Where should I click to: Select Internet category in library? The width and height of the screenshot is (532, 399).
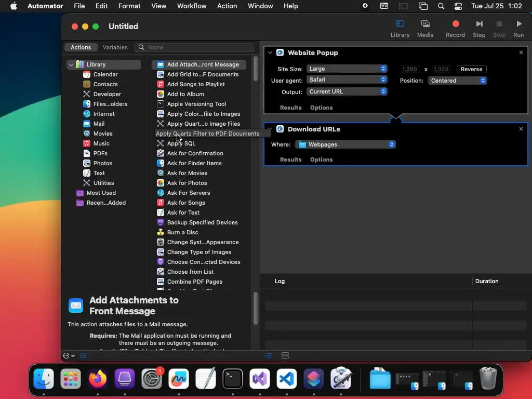pyautogui.click(x=103, y=114)
